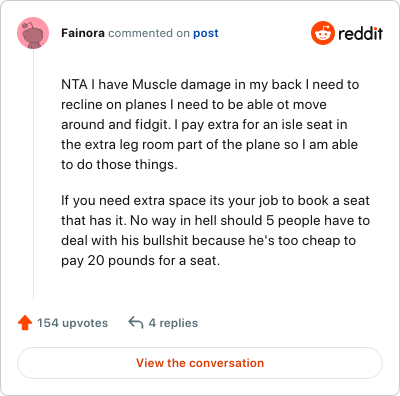Click the 'View the conversation' button
Image resolution: width=400 pixels, height=396 pixels.
[x=200, y=363]
